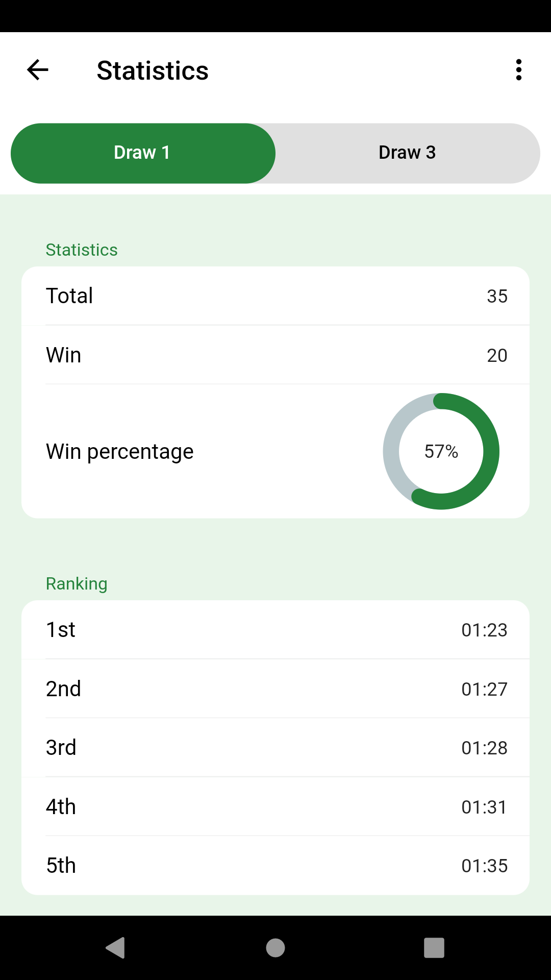Tap the 01:23 best time value
551x980 pixels.
coord(484,630)
